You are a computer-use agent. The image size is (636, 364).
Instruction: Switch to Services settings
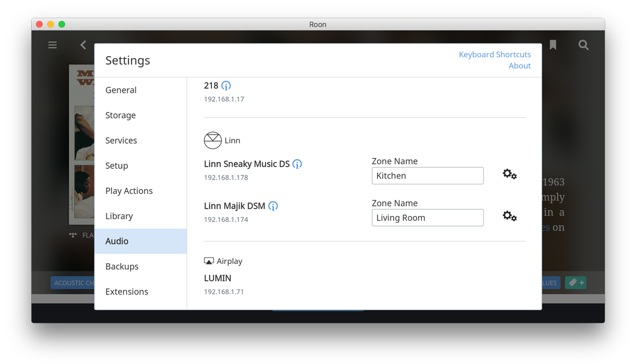tap(121, 140)
